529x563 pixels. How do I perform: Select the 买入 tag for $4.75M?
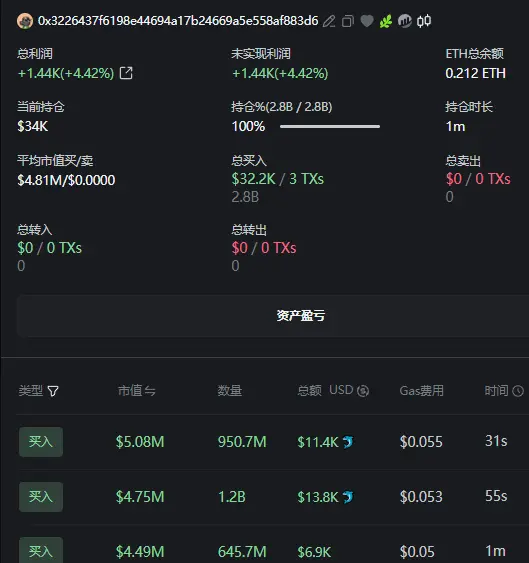click(41, 497)
